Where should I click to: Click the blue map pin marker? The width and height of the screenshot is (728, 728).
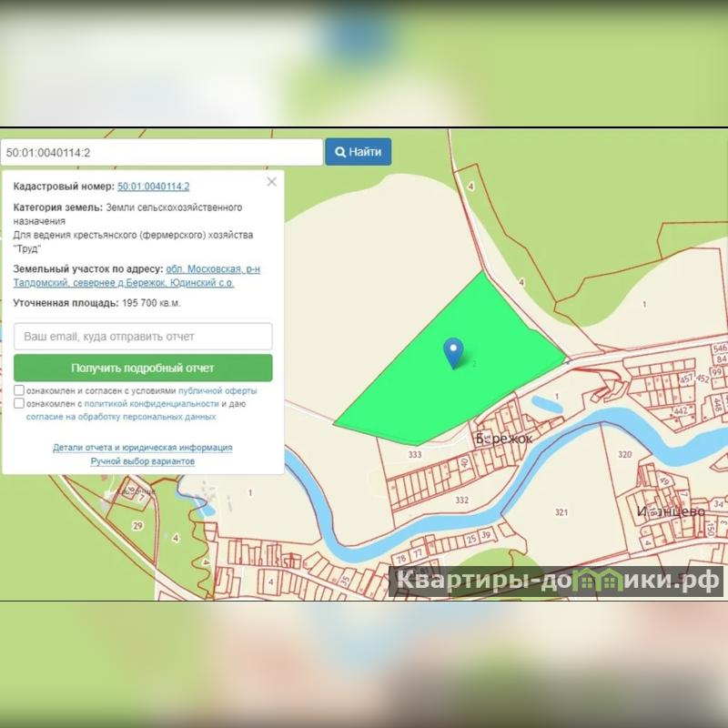tap(452, 350)
